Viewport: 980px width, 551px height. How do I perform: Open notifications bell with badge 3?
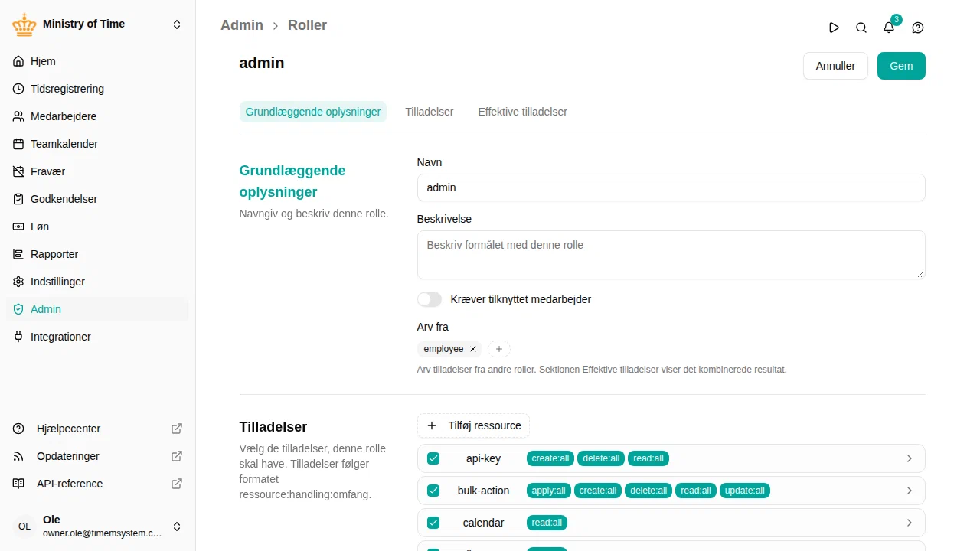click(889, 28)
